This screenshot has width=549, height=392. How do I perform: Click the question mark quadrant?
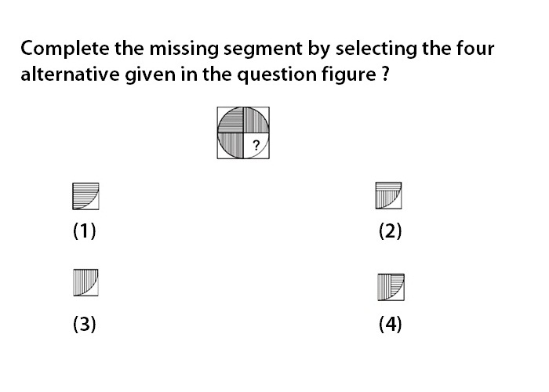coord(256,146)
